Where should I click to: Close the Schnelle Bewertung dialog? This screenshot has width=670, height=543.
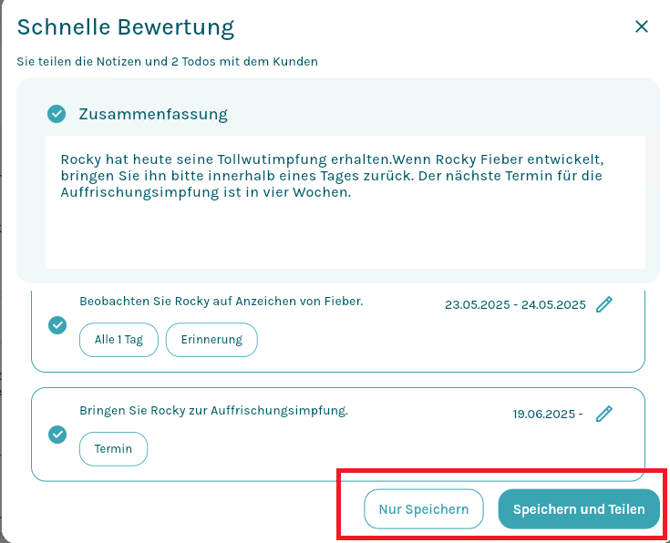coord(642,27)
